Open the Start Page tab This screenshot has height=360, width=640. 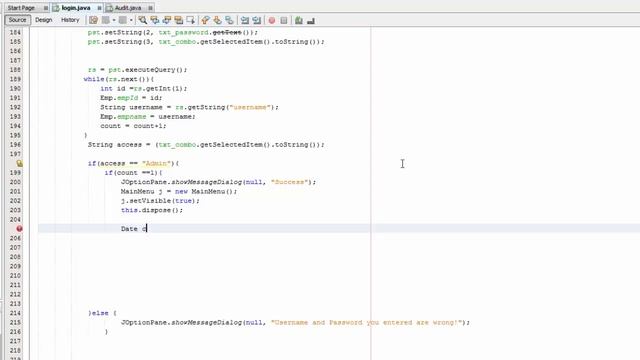tap(21, 8)
